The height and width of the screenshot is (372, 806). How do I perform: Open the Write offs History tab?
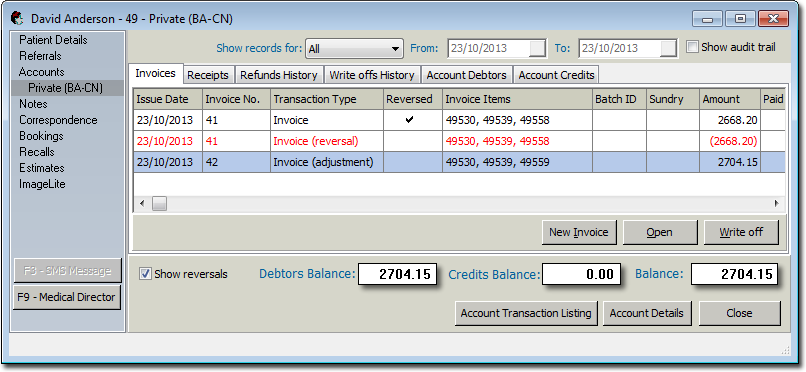(x=372, y=75)
